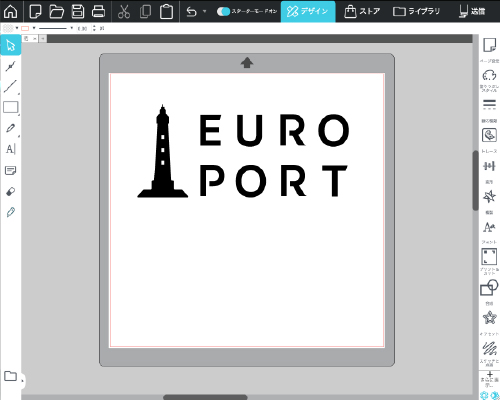Select the Text tool
The height and width of the screenshot is (400, 500).
pyautogui.click(x=11, y=149)
